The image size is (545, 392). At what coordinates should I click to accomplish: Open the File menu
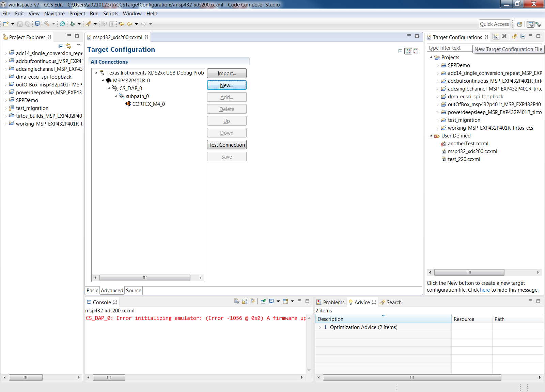[x=6, y=14]
